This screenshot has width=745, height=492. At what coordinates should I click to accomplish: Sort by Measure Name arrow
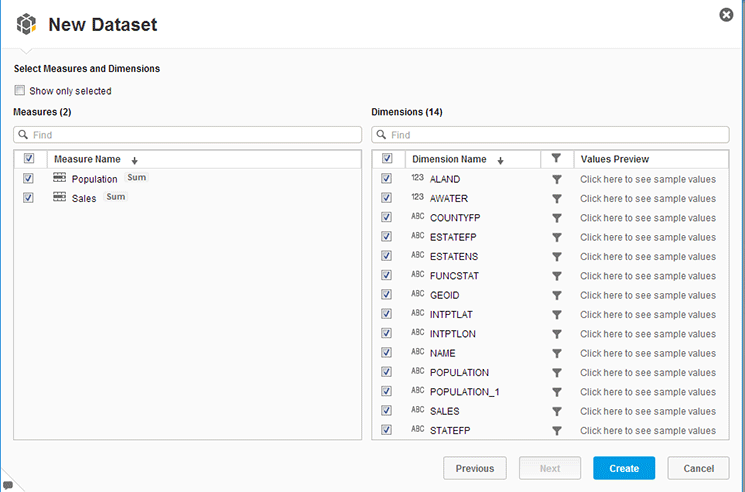(134, 160)
